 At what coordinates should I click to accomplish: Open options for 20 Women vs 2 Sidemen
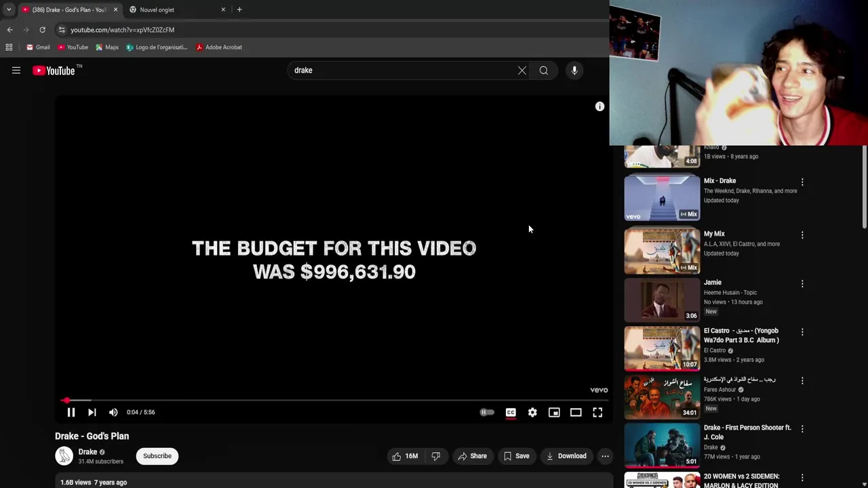point(802,478)
